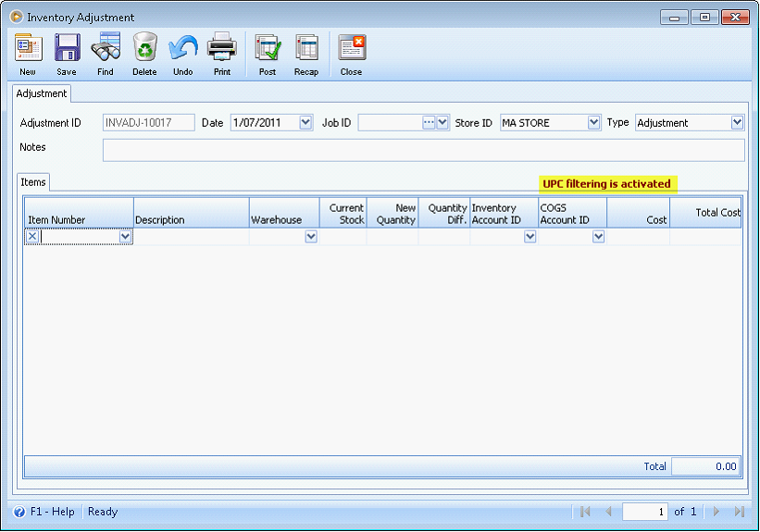Select the Items tab
Viewport: 760px width, 532px height.
coord(33,182)
